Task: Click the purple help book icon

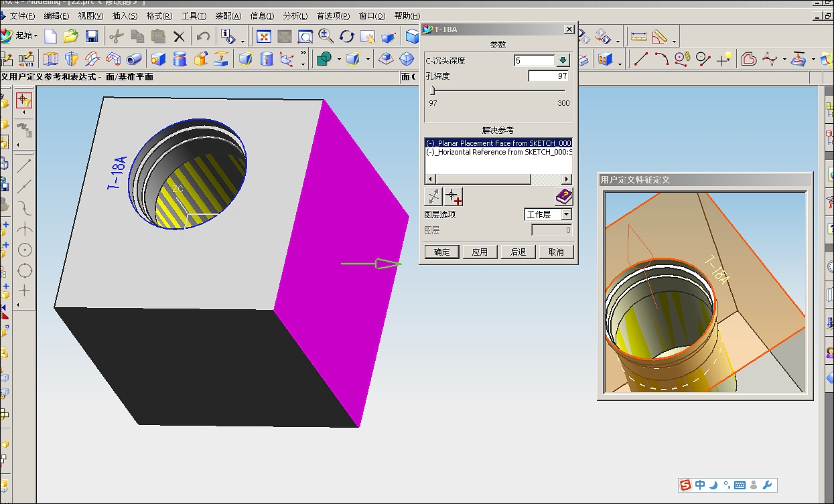Action: [x=564, y=197]
